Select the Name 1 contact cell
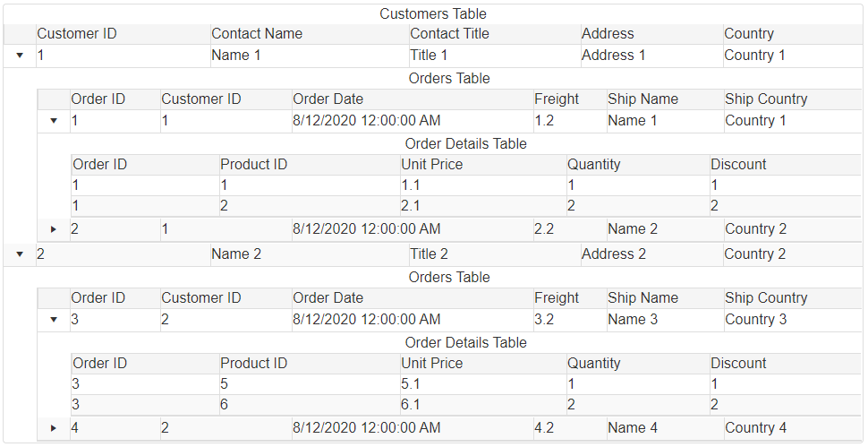This screenshot has height=447, width=868. click(x=236, y=56)
